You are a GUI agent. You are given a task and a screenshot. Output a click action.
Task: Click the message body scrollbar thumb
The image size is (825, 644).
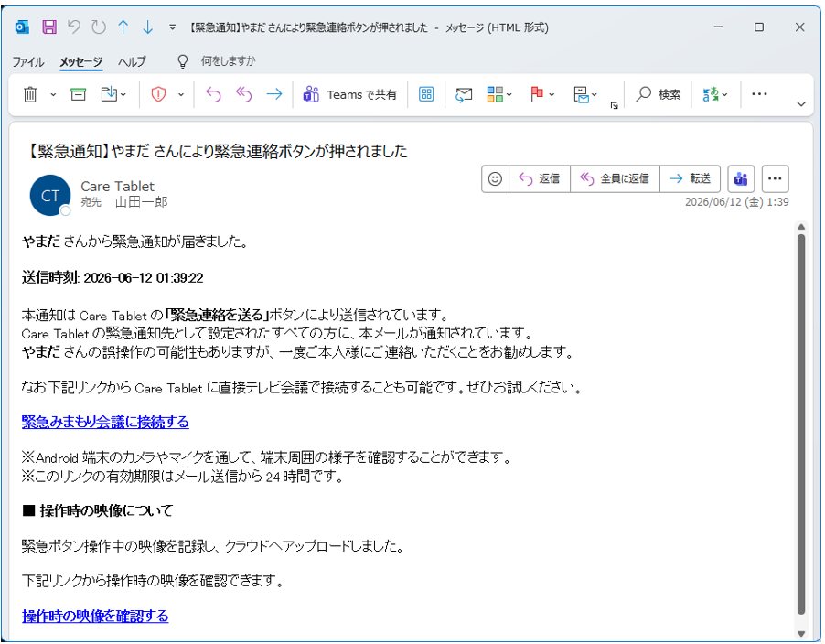click(x=801, y=424)
